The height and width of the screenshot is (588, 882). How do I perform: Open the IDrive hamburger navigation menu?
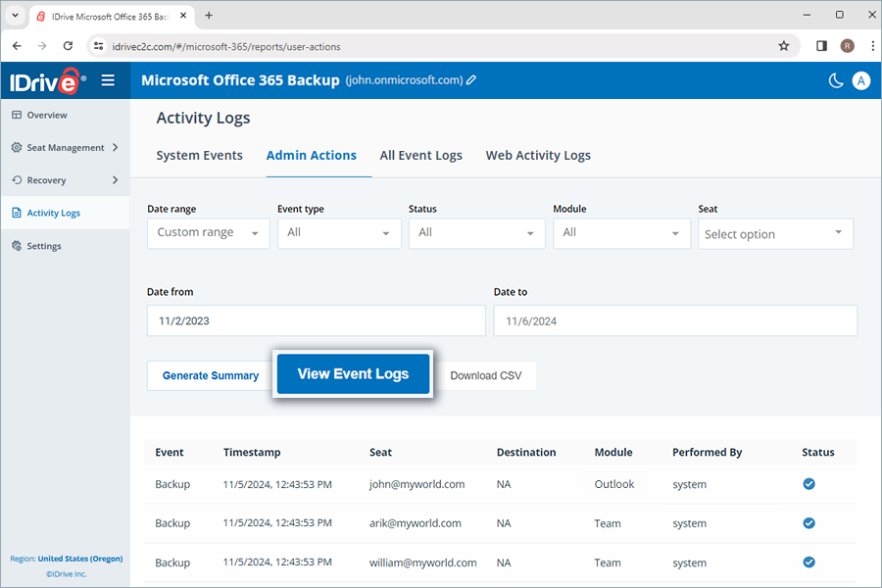point(108,80)
